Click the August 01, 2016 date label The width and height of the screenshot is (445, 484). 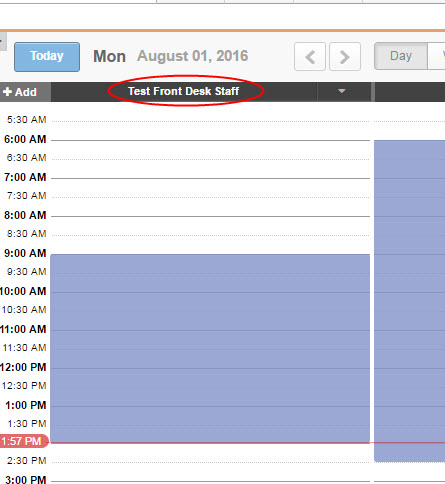pyautogui.click(x=192, y=56)
